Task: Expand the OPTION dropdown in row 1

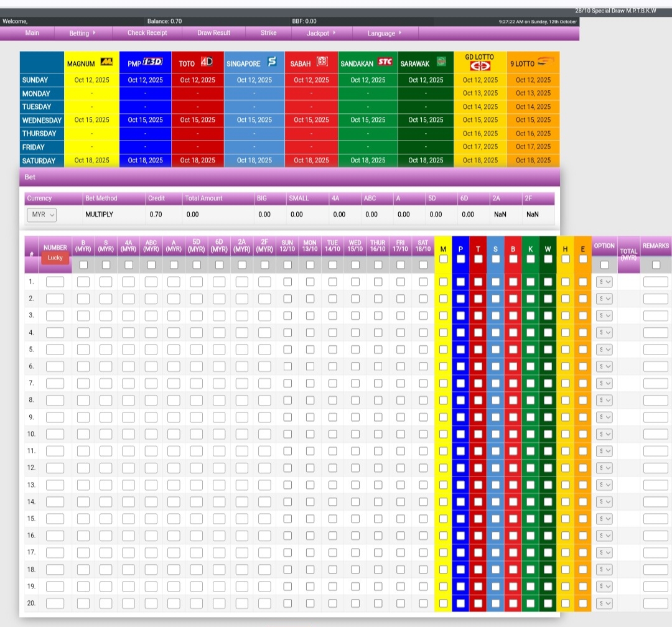Action: (604, 282)
